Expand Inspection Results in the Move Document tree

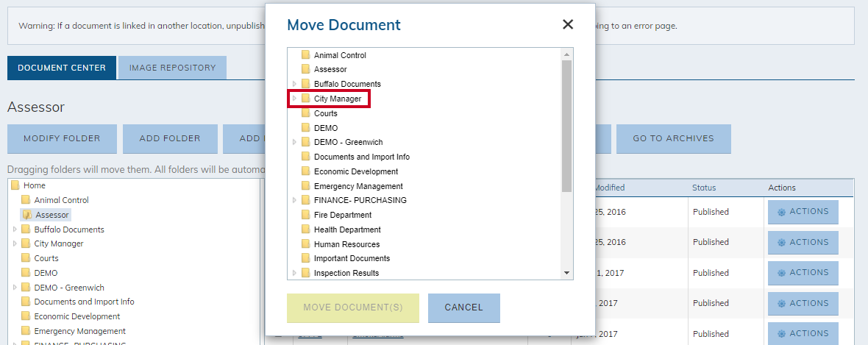click(294, 272)
